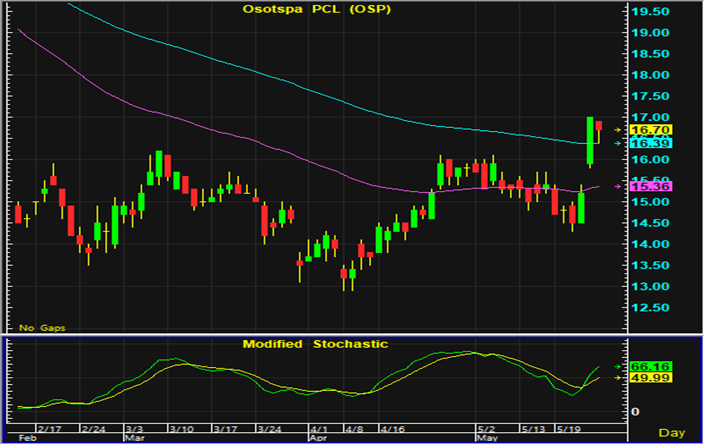This screenshot has height=445, width=705.
Task: Click the No Gaps label
Action: click(42, 328)
